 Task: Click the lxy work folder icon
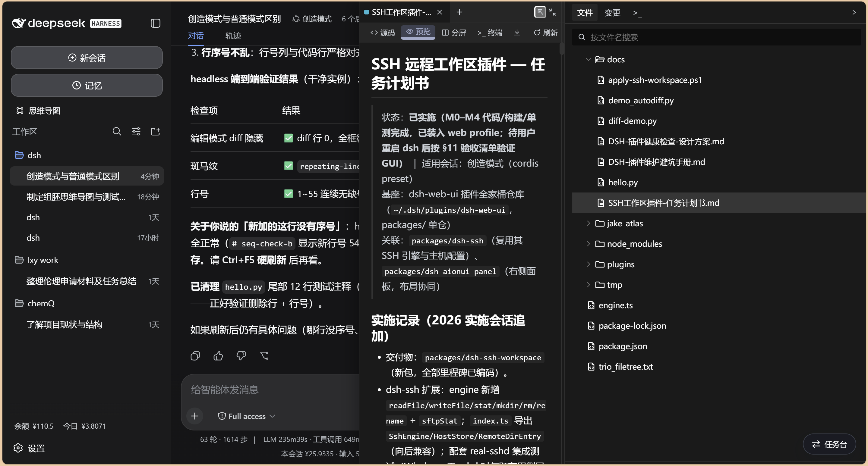pos(19,260)
